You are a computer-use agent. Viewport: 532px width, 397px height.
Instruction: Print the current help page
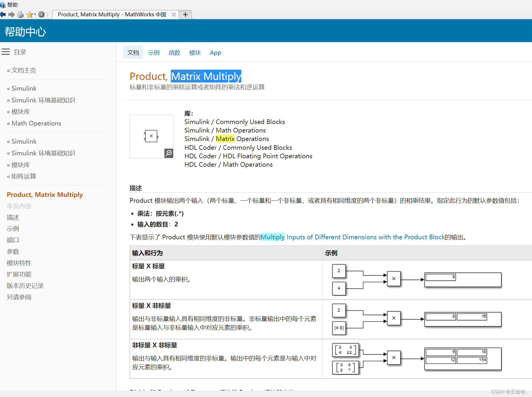(x=20, y=14)
